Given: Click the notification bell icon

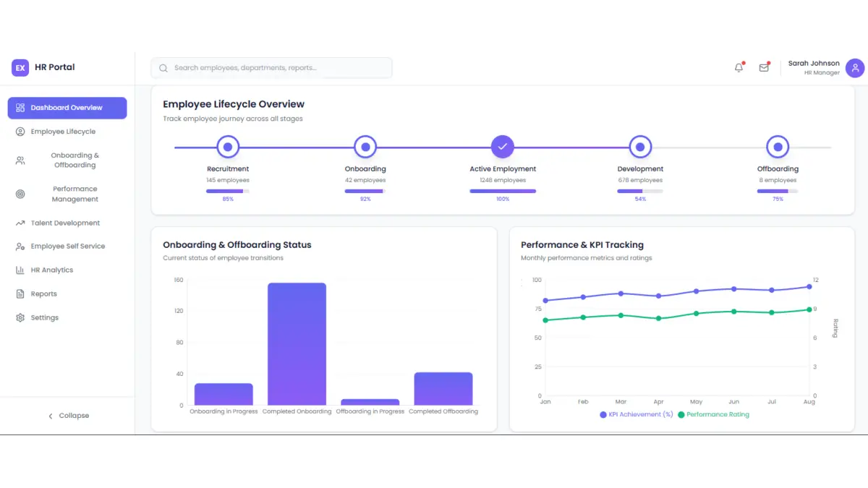Looking at the screenshot, I should pos(739,68).
